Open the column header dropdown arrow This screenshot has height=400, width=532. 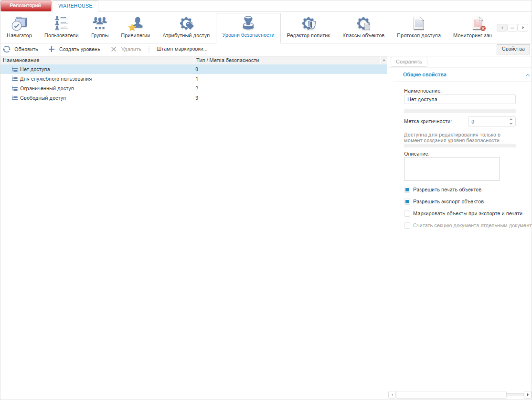pyautogui.click(x=384, y=60)
